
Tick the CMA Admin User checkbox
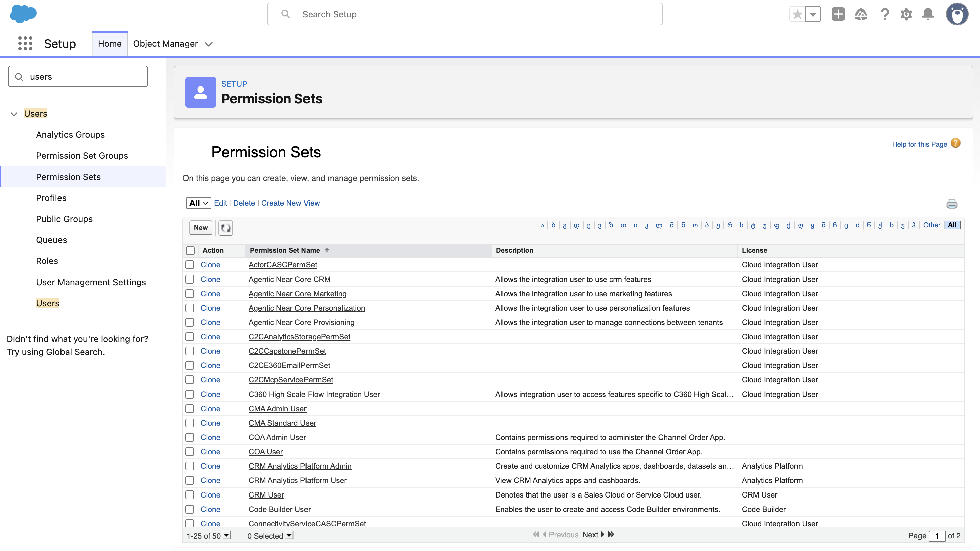click(190, 409)
